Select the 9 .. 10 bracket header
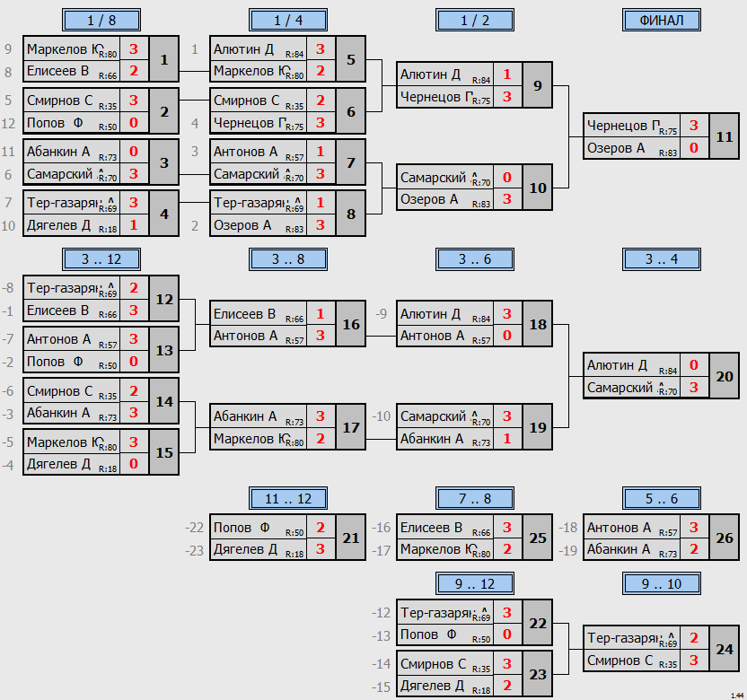 [x=661, y=584]
